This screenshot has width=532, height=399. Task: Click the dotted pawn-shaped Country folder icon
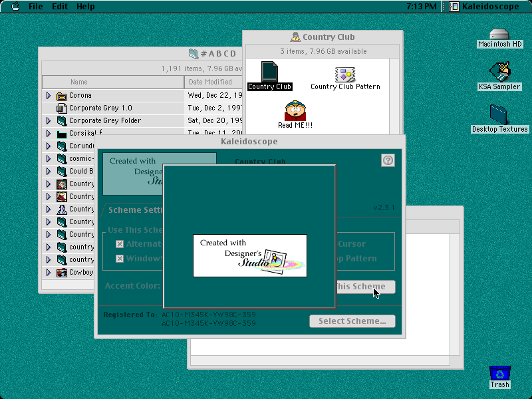coord(61,209)
